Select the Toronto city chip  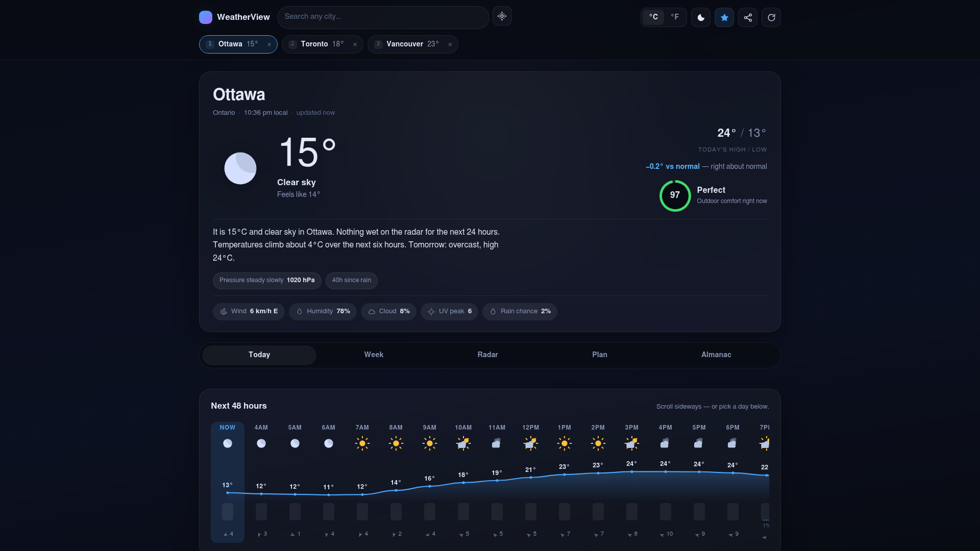(x=322, y=44)
